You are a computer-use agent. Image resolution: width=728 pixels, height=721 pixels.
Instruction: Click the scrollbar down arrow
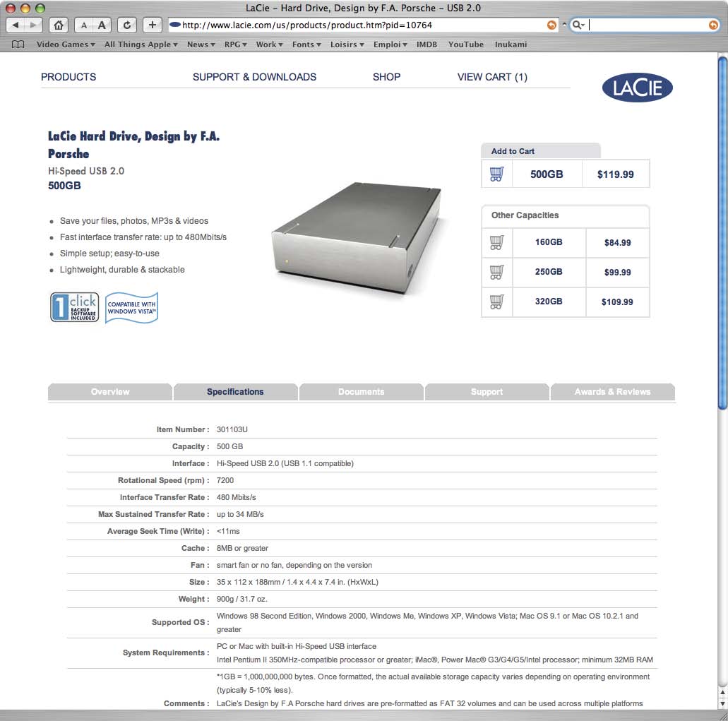click(723, 704)
